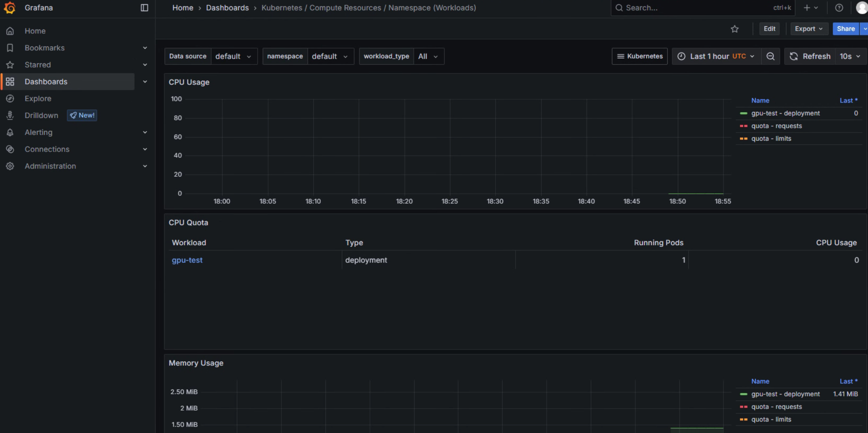Image resolution: width=868 pixels, height=433 pixels.
Task: Expand the Connections section chevron
Action: (145, 149)
